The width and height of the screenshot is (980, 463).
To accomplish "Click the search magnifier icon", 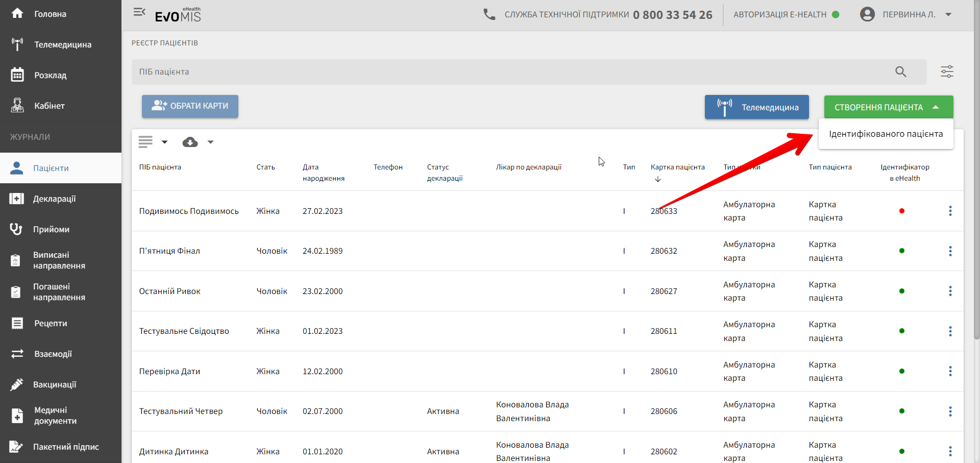I will click(x=900, y=72).
